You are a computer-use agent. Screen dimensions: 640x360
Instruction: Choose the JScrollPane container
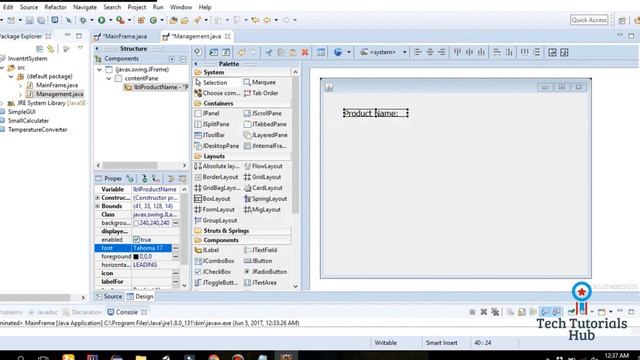click(263, 113)
